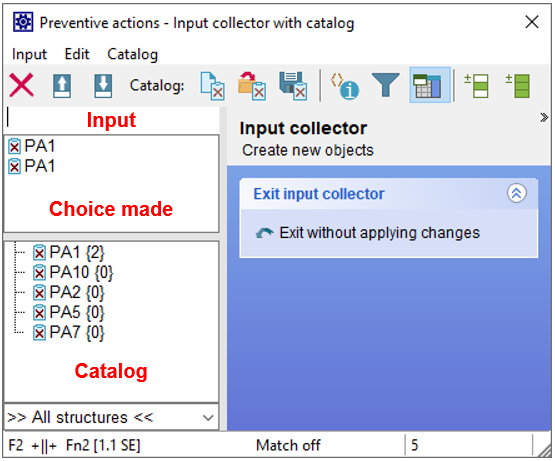
Task: Open the Catalog menu
Action: [132, 54]
